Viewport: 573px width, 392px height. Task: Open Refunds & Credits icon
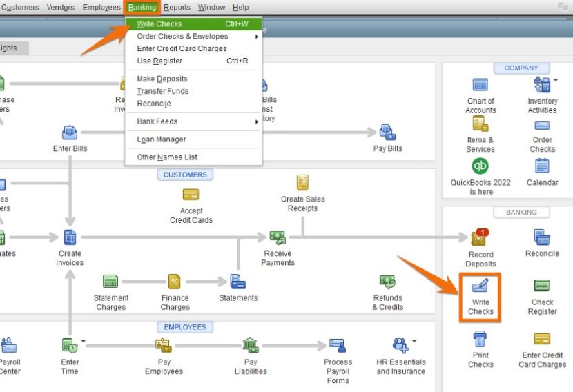pos(387,282)
